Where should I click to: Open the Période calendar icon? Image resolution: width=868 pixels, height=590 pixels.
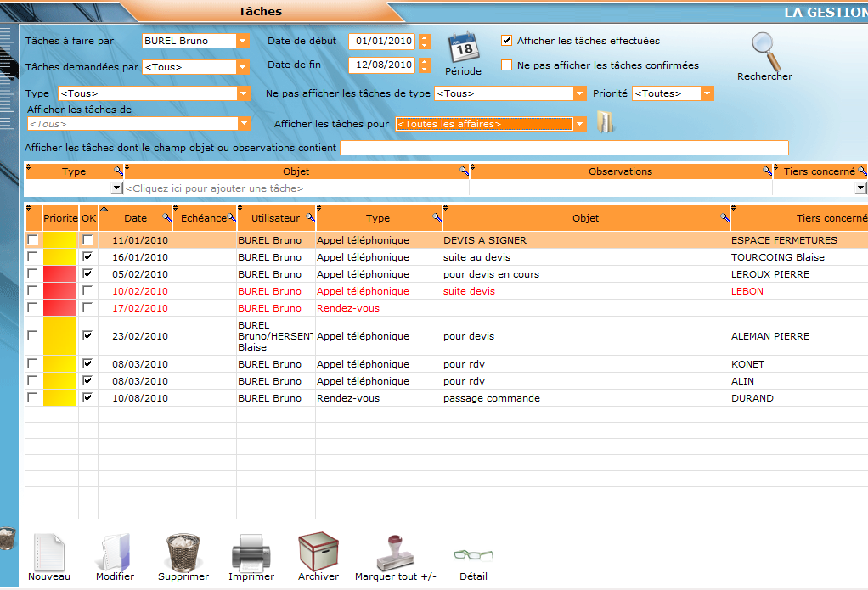pos(464,48)
